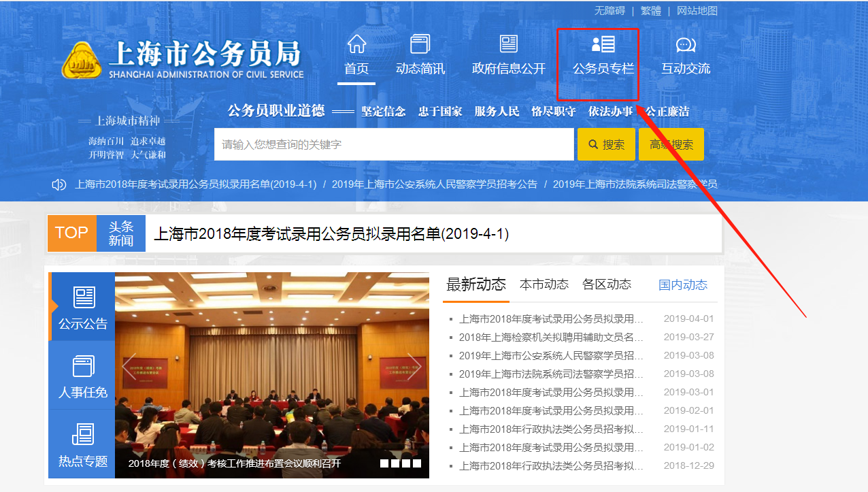Go to previous slide with left arrow
This screenshot has height=492, width=868.
tap(129, 366)
